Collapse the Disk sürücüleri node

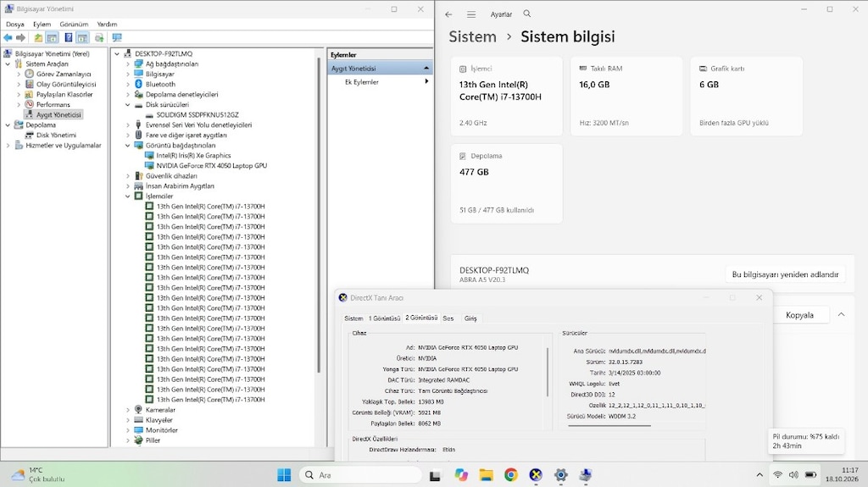pos(128,104)
